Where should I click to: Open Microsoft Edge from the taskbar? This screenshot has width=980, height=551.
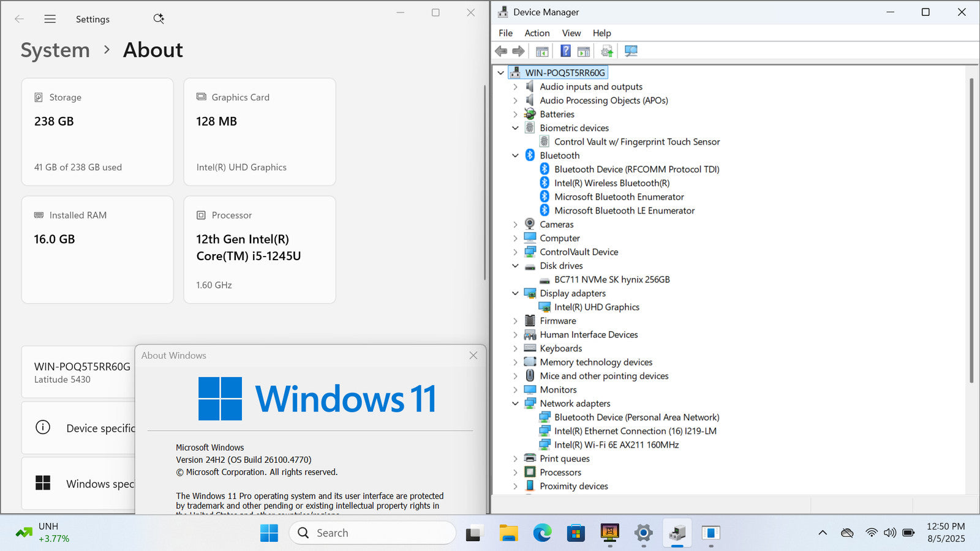(x=542, y=533)
